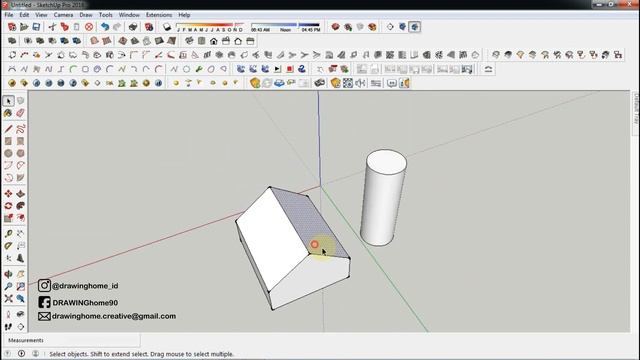Choose the Follow Me tool
The image size is (640, 360).
pos(20,206)
